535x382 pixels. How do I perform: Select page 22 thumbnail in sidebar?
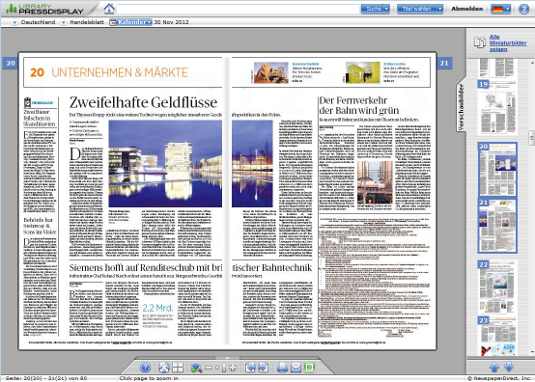point(497,286)
